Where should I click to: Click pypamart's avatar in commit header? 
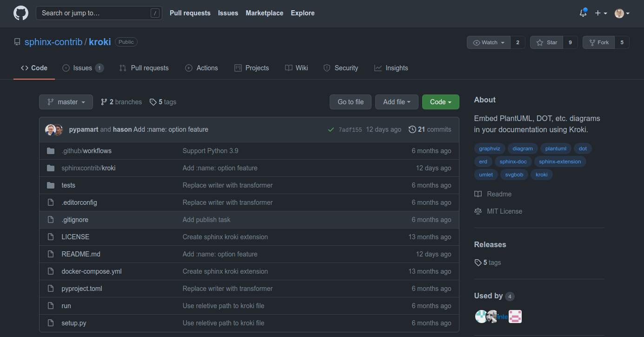50,129
